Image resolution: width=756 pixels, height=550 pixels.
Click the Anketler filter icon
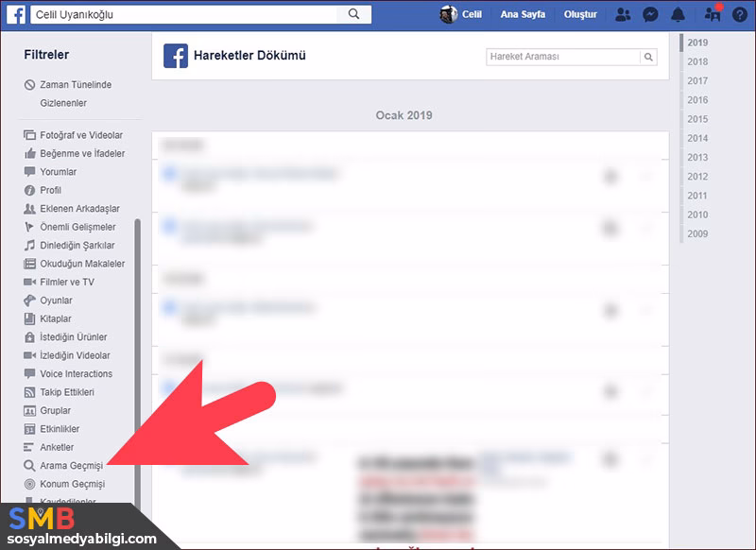pyautogui.click(x=28, y=447)
